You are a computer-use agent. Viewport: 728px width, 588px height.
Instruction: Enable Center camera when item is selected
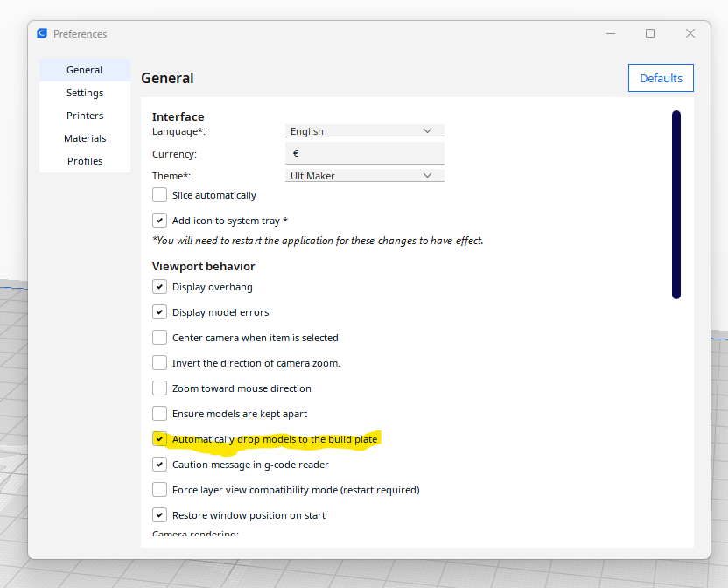pos(160,337)
